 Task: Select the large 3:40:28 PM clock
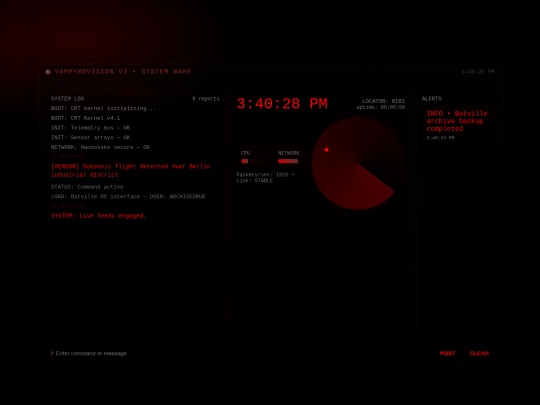(282, 104)
